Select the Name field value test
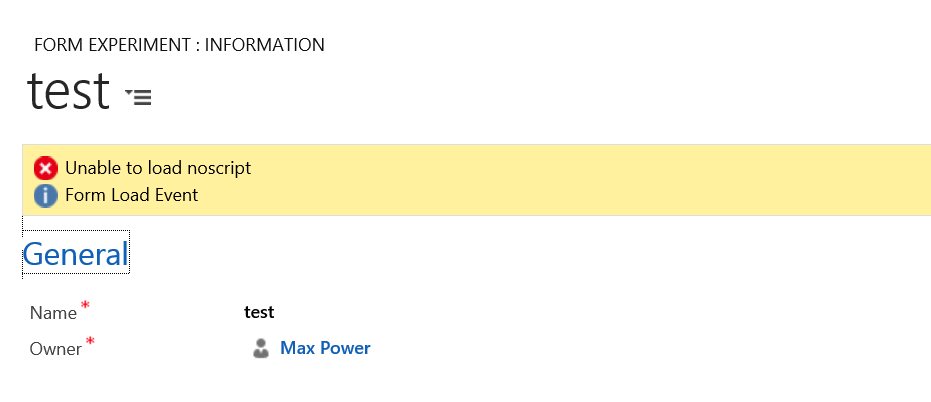This screenshot has width=931, height=402. click(x=259, y=312)
